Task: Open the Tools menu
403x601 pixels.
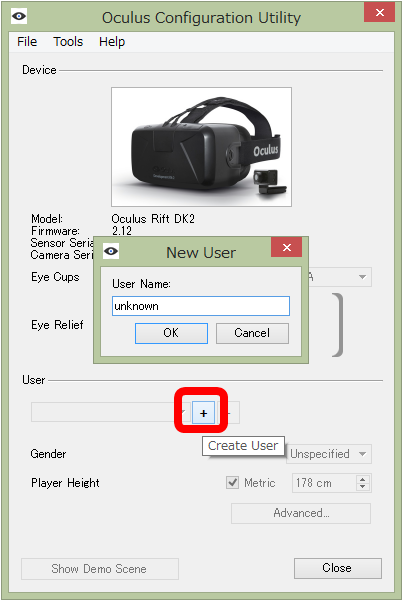Action: click(x=68, y=41)
